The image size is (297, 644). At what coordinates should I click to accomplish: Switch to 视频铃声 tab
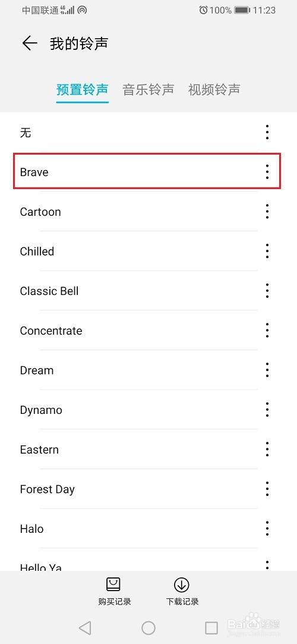click(214, 90)
